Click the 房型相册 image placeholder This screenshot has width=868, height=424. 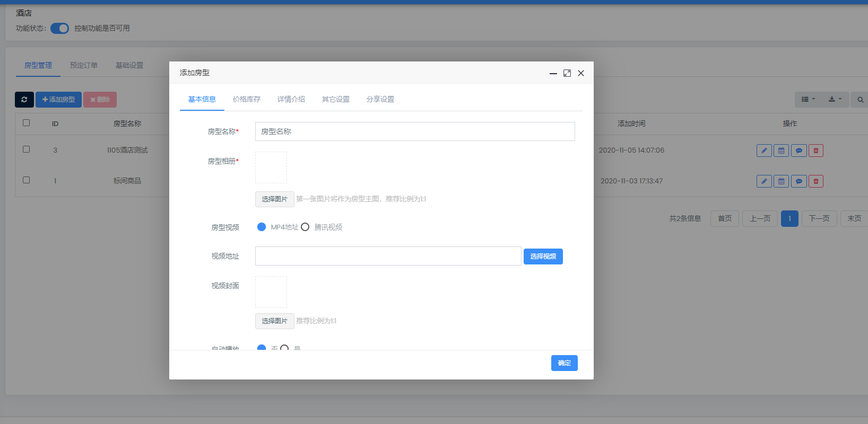coord(271,167)
